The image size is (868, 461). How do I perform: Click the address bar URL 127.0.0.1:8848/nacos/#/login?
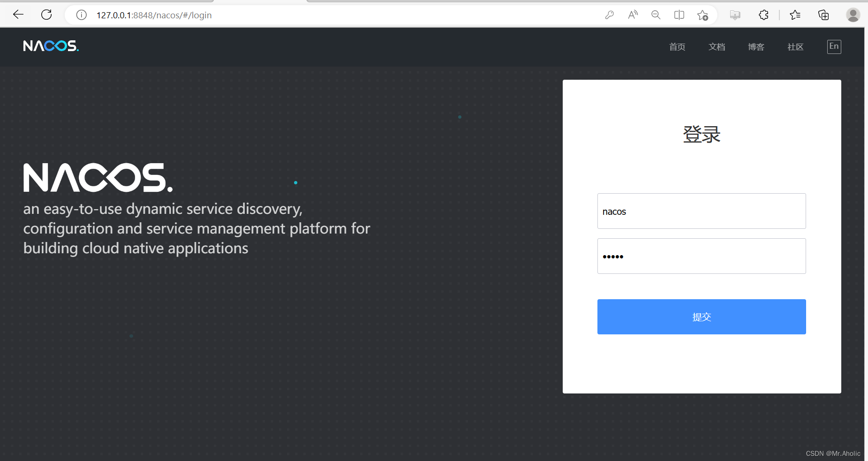(x=154, y=15)
